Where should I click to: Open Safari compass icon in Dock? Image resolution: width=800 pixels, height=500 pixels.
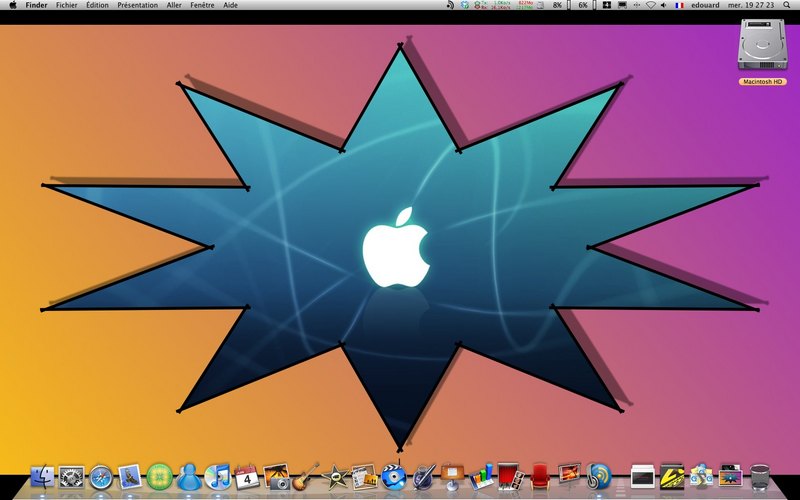[x=101, y=478]
